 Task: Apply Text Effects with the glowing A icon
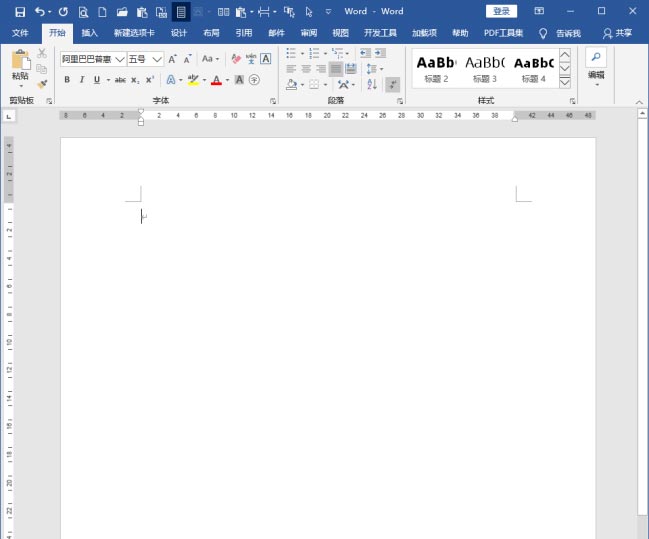coord(169,80)
